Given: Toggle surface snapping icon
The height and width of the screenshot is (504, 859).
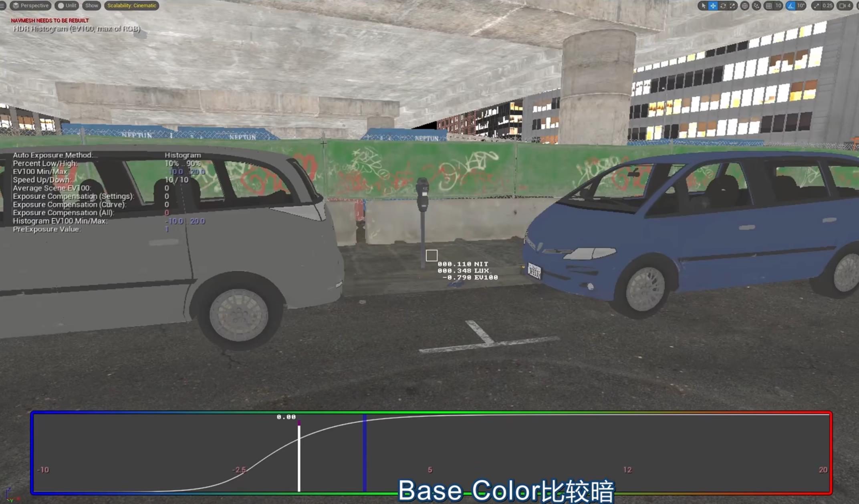Looking at the screenshot, I should coord(756,6).
